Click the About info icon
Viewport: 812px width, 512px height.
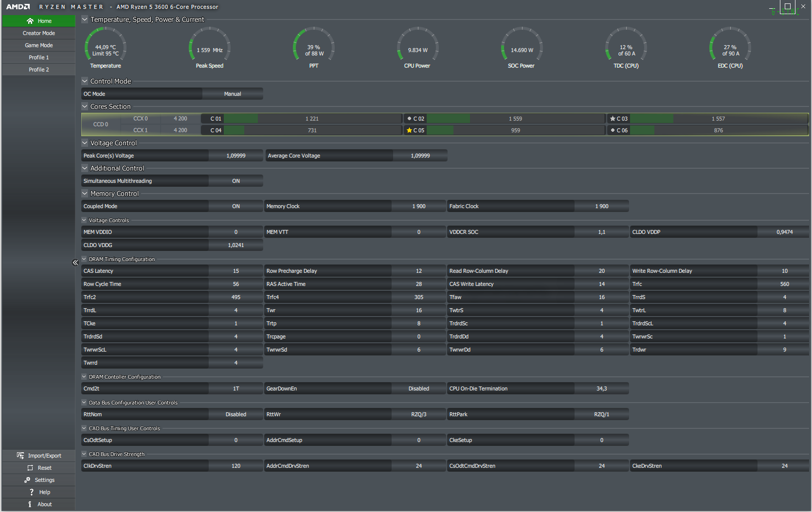click(30, 504)
